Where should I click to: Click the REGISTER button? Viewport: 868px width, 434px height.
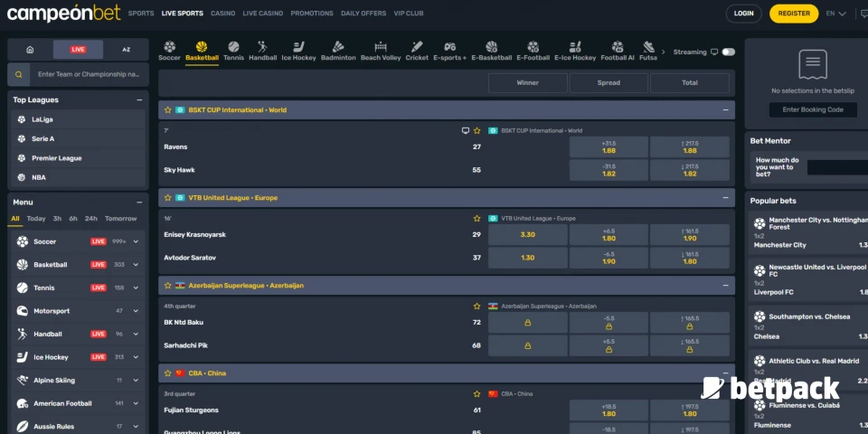pyautogui.click(x=793, y=14)
